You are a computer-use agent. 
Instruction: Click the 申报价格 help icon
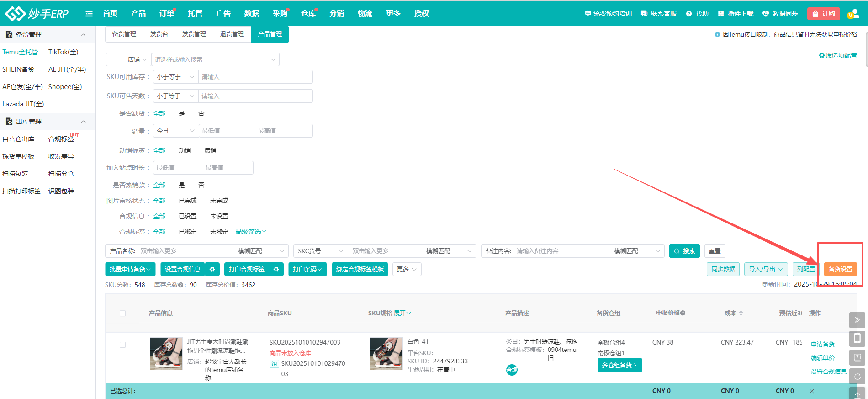pos(683,313)
